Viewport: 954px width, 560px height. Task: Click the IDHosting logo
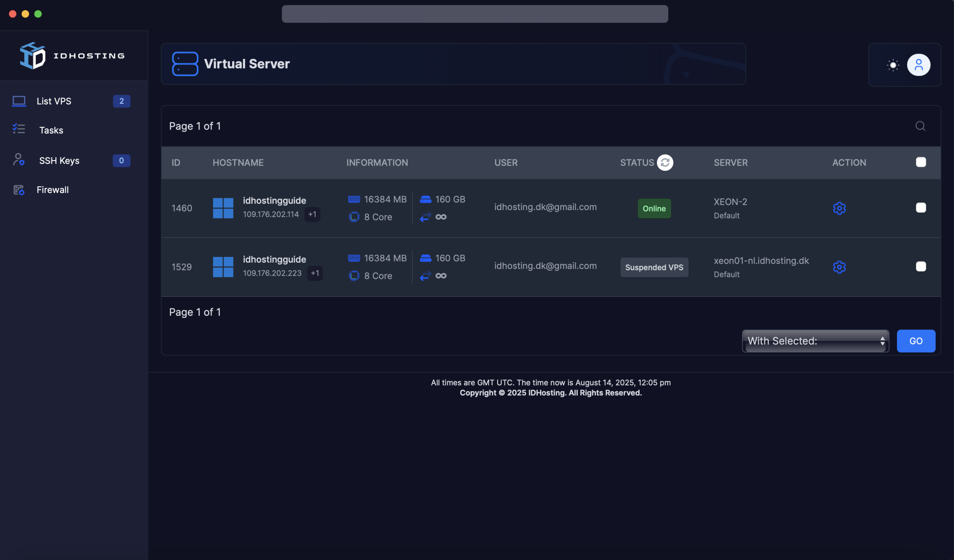point(72,55)
